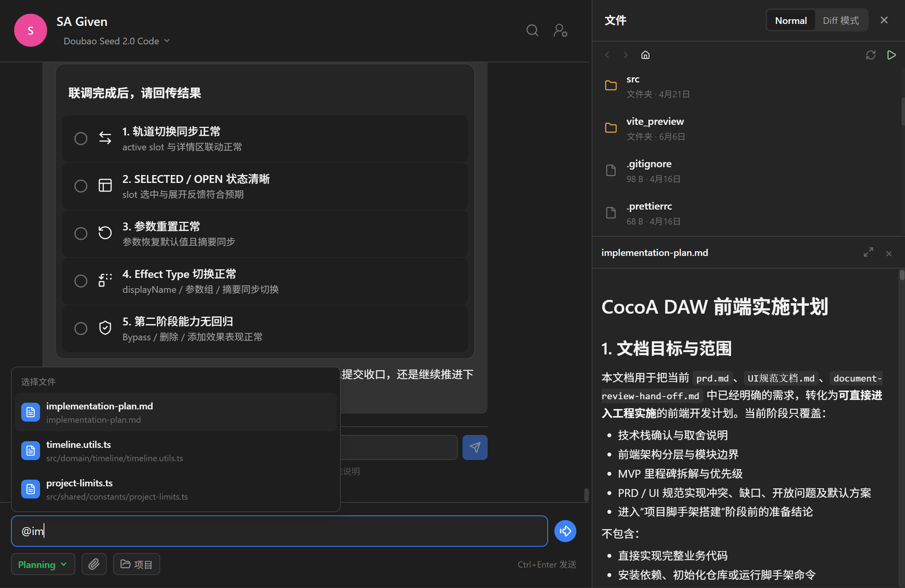905x588 pixels.
Task: Close the implementation-plan.md preview
Action: 889,254
